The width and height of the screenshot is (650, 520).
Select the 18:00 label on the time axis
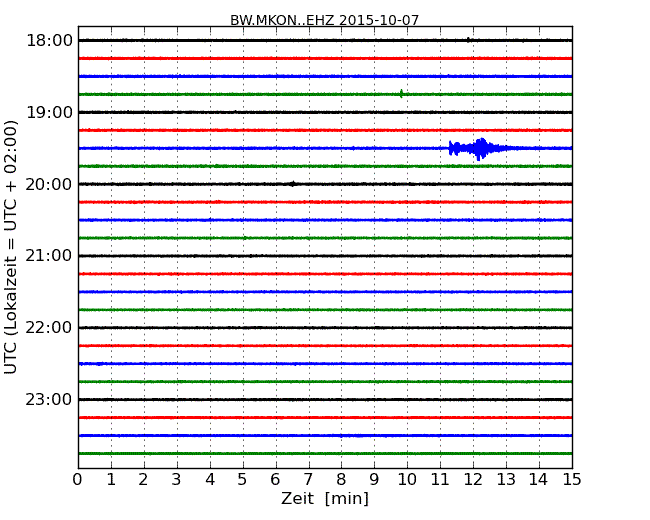click(49, 41)
